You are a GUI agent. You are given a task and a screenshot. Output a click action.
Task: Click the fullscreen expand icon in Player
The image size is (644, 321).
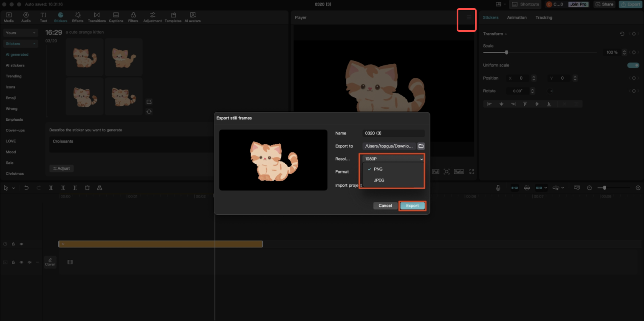pyautogui.click(x=472, y=171)
